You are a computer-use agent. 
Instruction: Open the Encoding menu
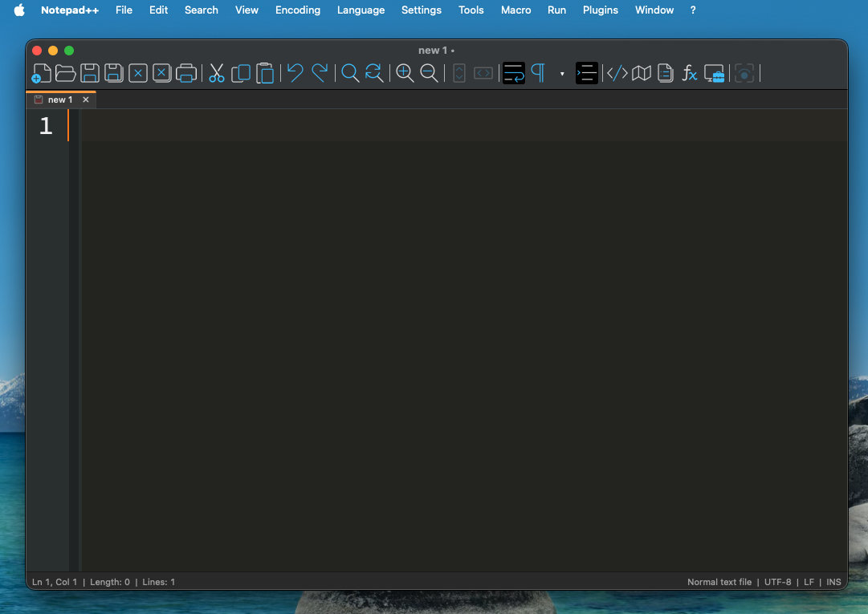pyautogui.click(x=298, y=10)
